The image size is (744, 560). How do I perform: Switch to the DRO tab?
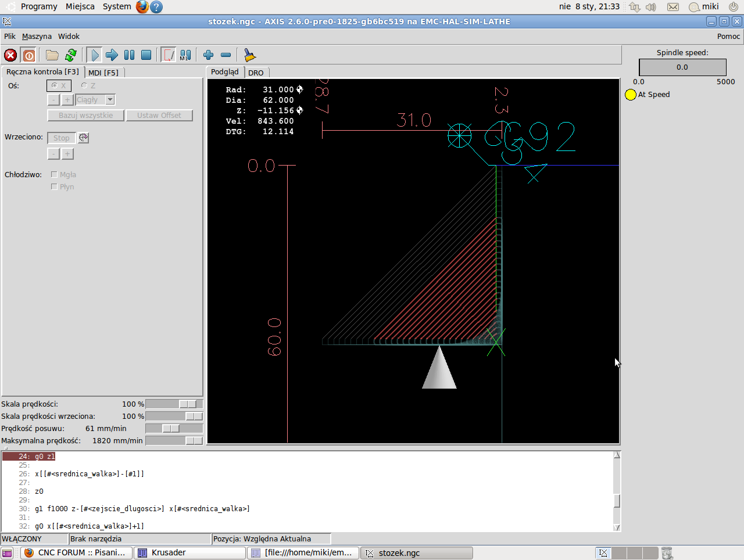(x=256, y=73)
